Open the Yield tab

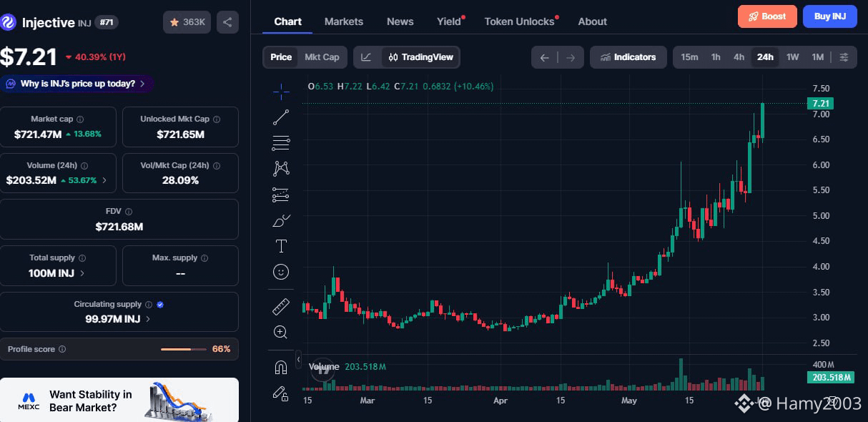[450, 21]
